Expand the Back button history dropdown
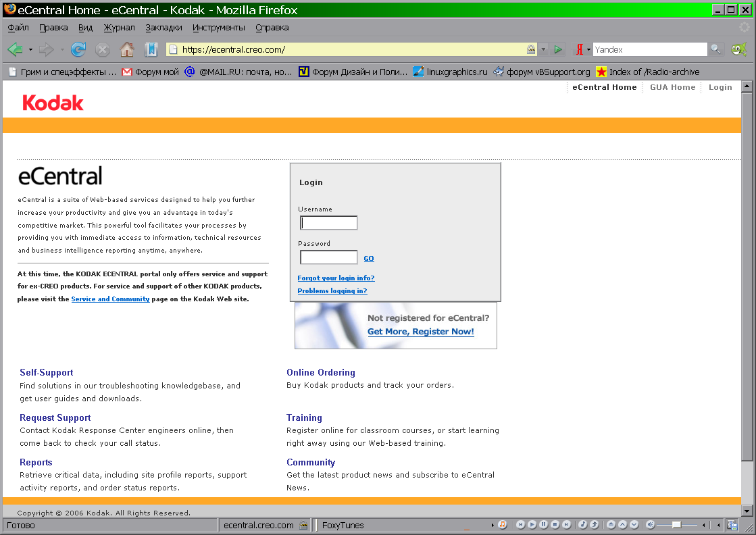This screenshot has width=756, height=535. [x=30, y=49]
